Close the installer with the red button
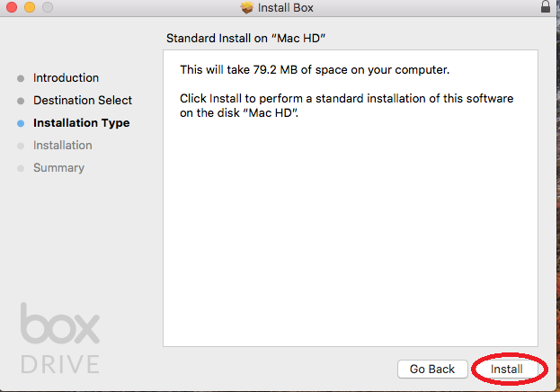Image resolution: width=560 pixels, height=392 pixels. tap(12, 7)
